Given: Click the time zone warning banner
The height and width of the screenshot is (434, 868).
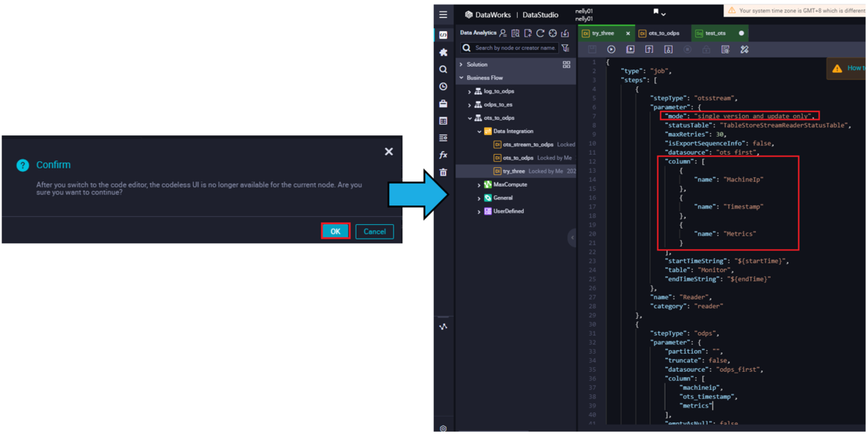Looking at the screenshot, I should (x=794, y=11).
